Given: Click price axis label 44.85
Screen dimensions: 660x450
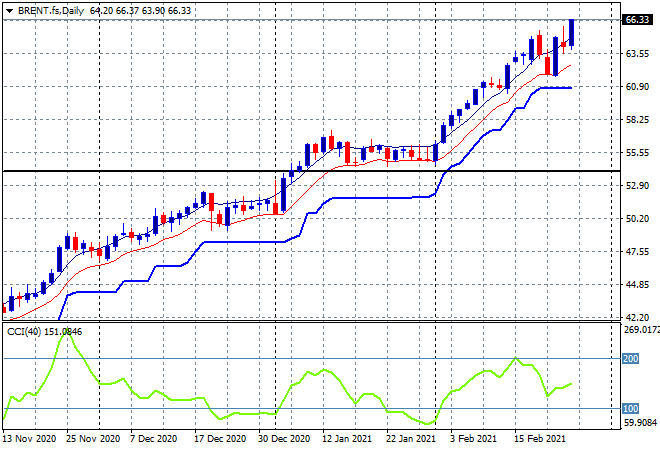Looking at the screenshot, I should 637,285.
